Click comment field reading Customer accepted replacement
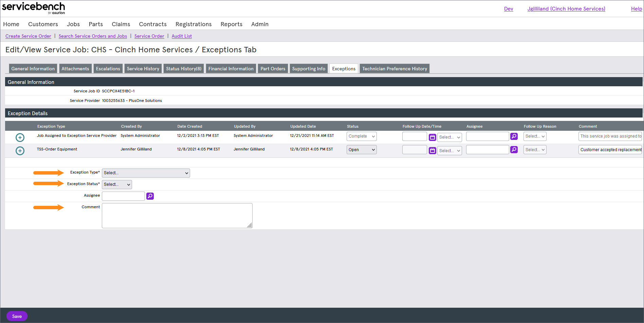 pos(610,150)
